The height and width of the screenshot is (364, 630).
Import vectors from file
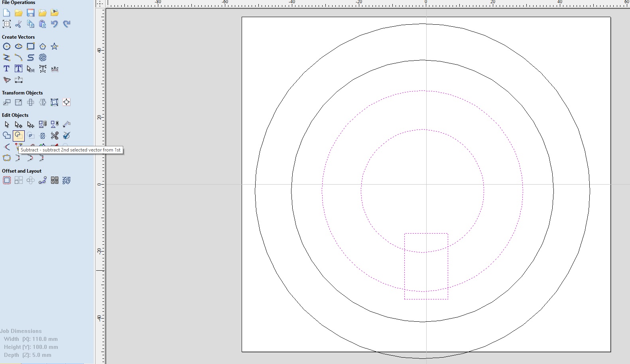tap(42, 13)
